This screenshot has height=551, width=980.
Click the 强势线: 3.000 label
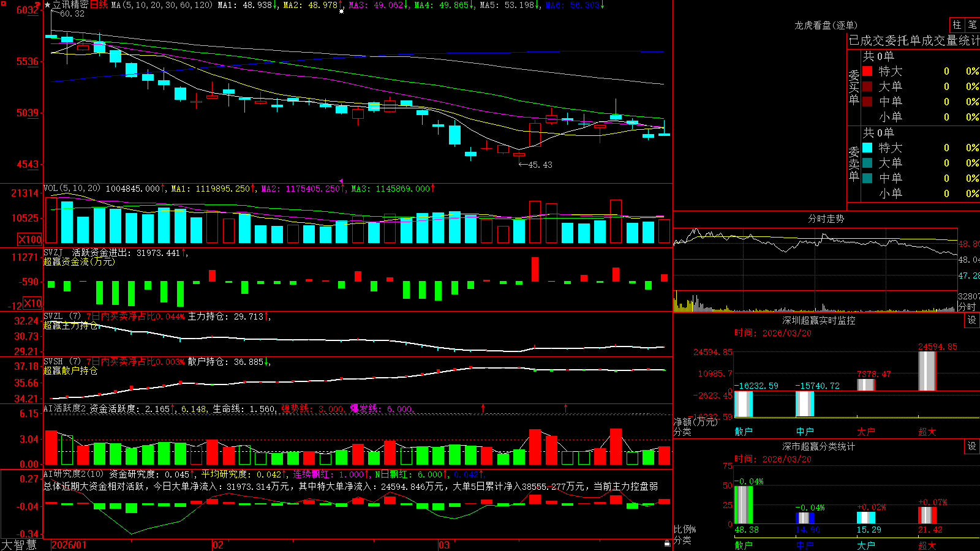tap(313, 408)
